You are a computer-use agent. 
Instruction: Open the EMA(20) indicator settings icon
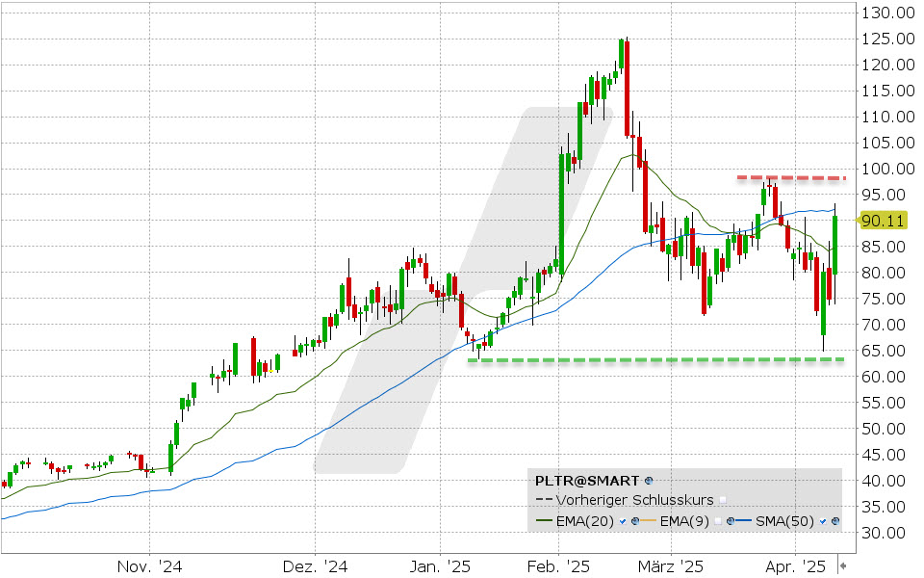coord(635,521)
